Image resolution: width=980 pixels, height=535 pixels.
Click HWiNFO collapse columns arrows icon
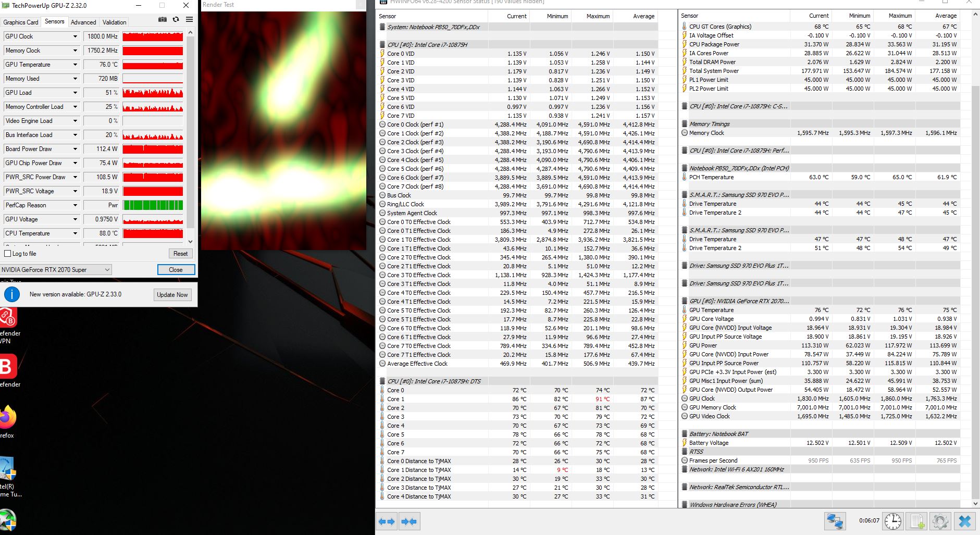pos(410,521)
